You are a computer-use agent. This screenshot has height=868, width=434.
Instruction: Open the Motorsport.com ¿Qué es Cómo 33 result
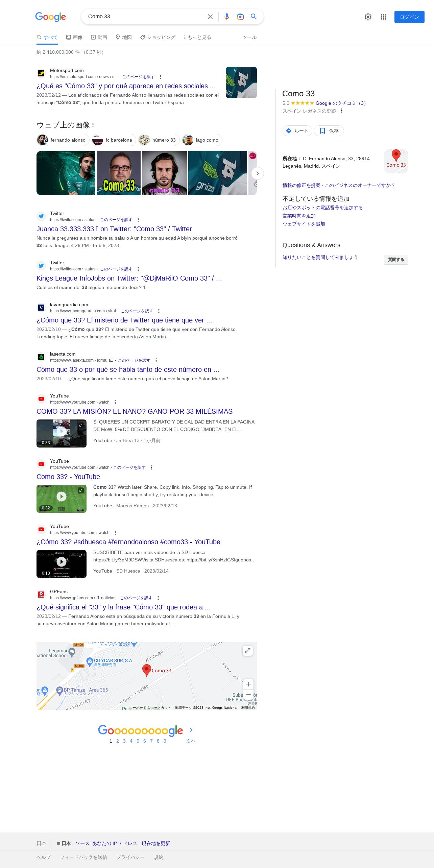tap(126, 86)
